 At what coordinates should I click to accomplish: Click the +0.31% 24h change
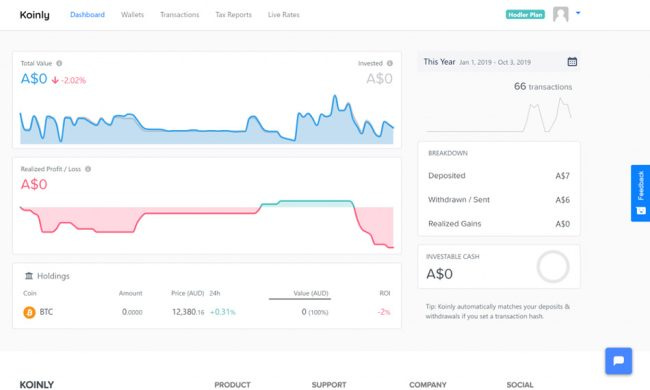click(223, 312)
